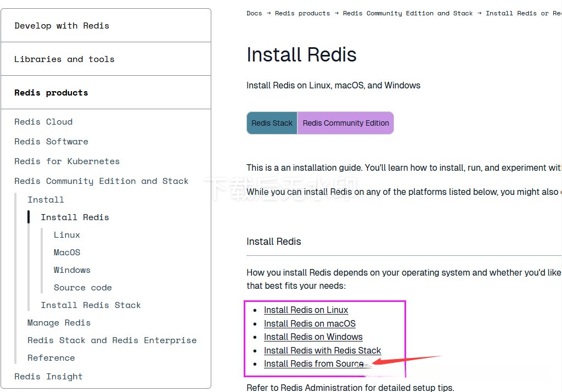Go to Redis products breadcrumb
The height and width of the screenshot is (392, 562).
pos(302,13)
